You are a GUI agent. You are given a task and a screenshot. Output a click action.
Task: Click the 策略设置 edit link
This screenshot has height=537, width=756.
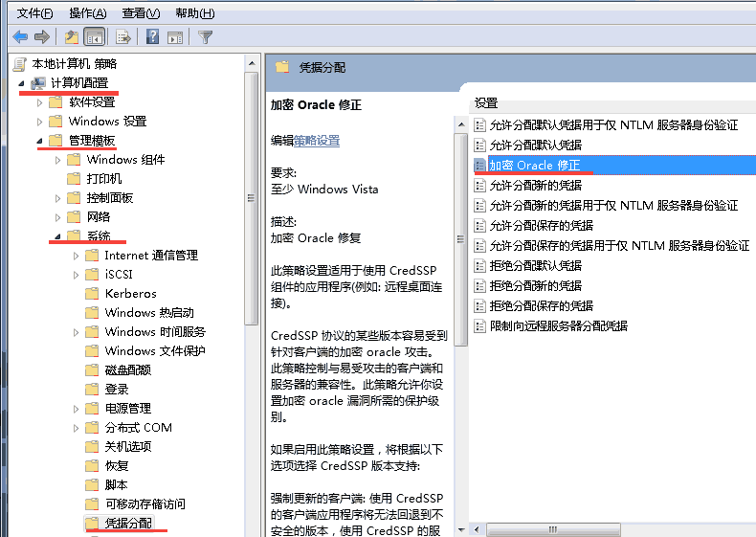tap(317, 141)
